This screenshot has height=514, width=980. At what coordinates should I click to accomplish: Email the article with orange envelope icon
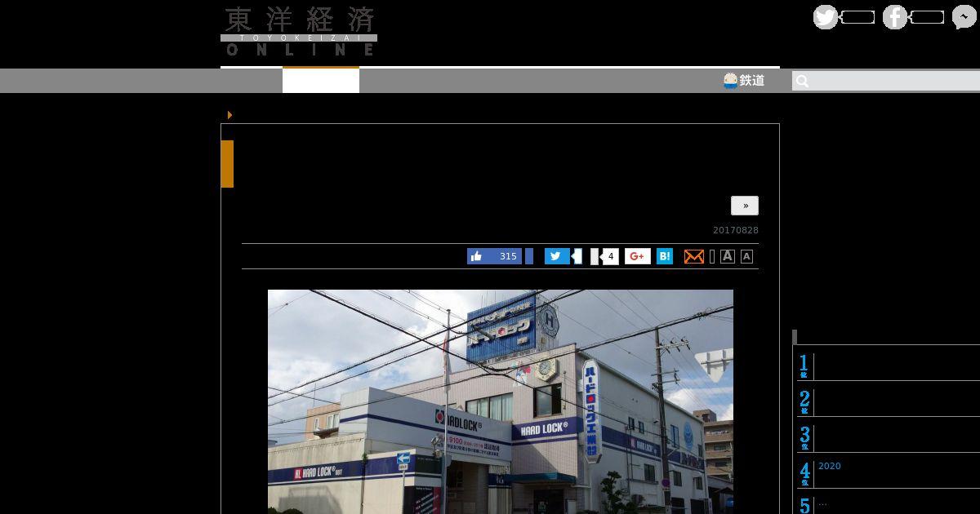point(693,256)
